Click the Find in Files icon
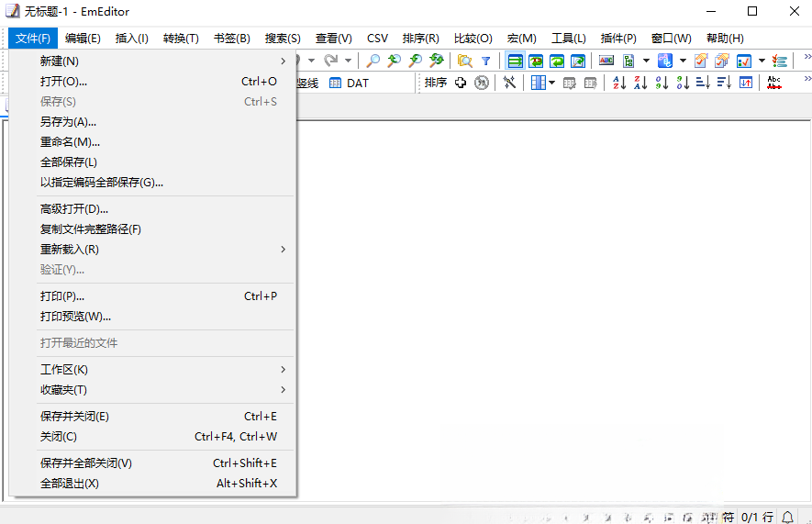Screen dimensions: 812x524 click(x=465, y=61)
